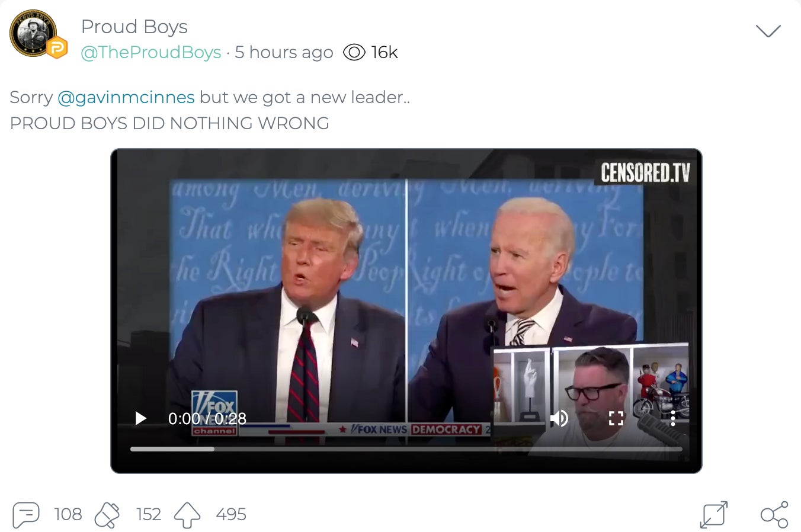
Task: Click the eye views icon
Action: click(x=354, y=52)
